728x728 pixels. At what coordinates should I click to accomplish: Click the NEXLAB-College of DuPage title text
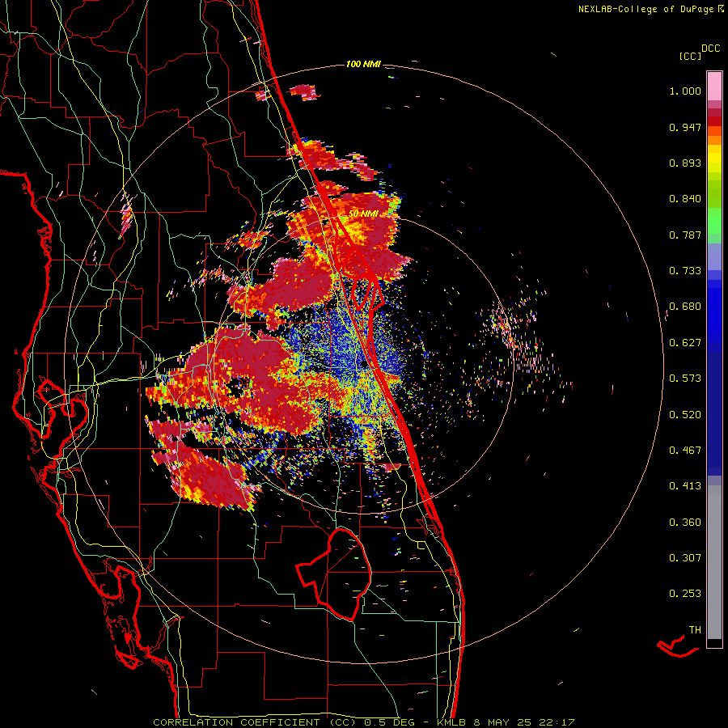pyautogui.click(x=645, y=9)
